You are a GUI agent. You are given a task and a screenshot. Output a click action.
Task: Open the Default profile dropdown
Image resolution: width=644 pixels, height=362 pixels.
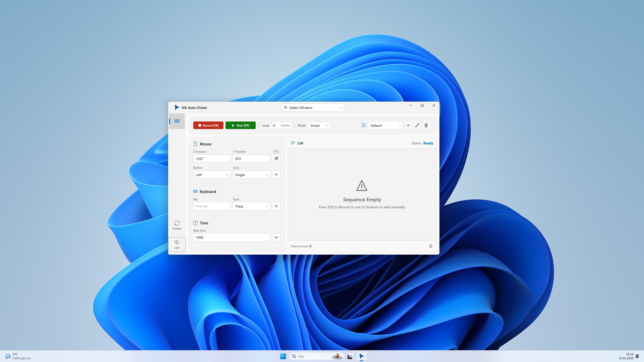point(385,125)
